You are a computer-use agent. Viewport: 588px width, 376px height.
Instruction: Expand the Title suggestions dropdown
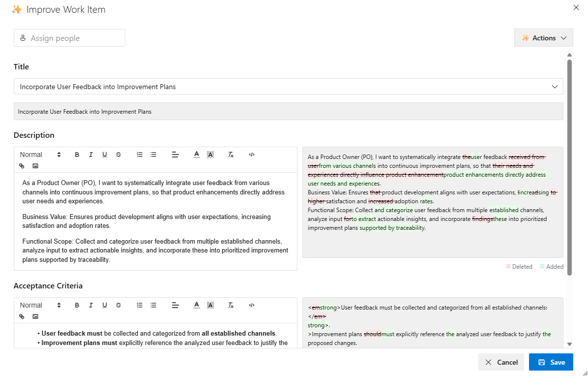(555, 87)
